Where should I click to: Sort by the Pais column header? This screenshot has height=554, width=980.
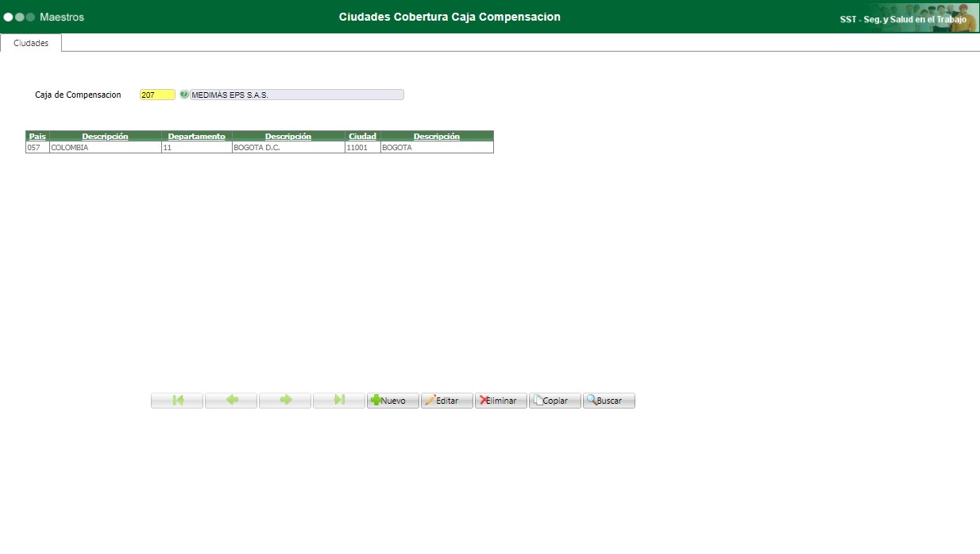coord(37,136)
